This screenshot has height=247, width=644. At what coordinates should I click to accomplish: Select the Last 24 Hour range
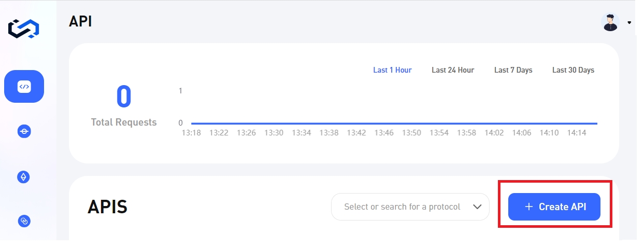tap(452, 70)
